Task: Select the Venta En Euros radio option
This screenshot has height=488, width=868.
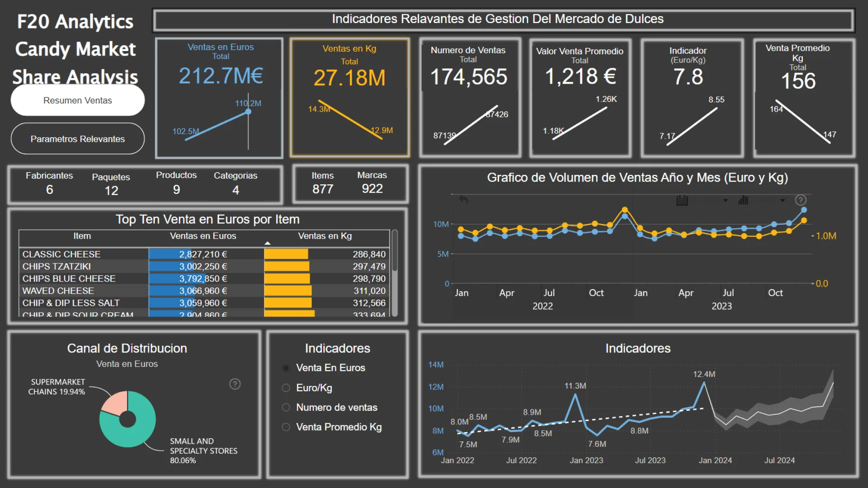Action: 286,368
